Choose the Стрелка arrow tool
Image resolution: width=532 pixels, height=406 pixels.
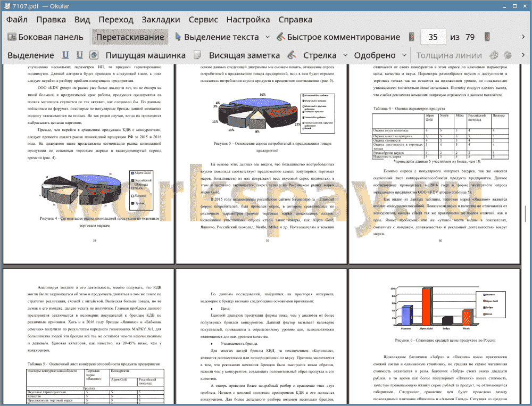click(x=320, y=55)
